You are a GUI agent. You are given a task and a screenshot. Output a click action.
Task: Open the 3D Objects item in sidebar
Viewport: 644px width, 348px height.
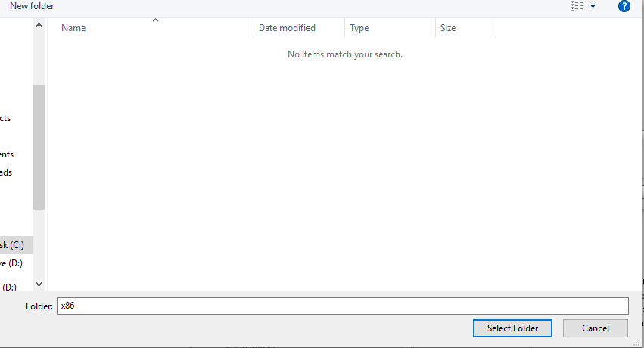pos(5,118)
